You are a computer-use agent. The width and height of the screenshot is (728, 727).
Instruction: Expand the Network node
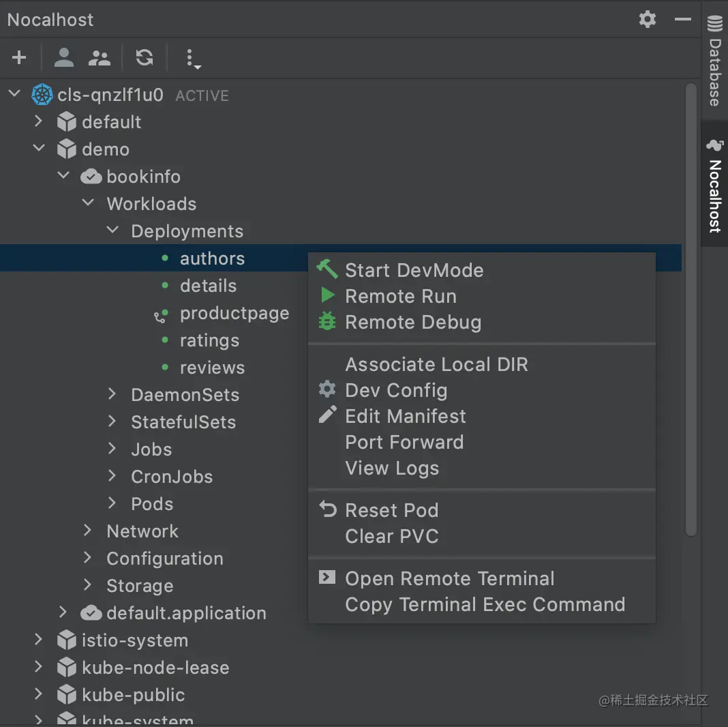coord(87,531)
